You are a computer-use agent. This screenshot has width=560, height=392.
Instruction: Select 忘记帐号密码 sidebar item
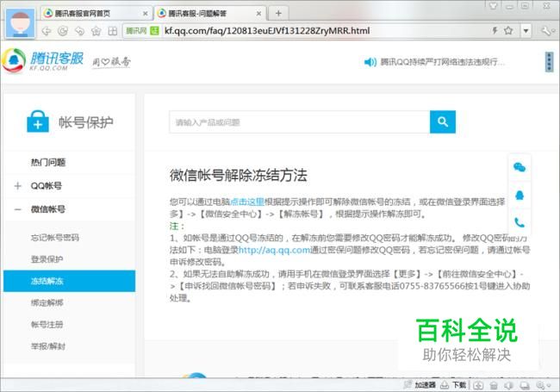tap(55, 238)
